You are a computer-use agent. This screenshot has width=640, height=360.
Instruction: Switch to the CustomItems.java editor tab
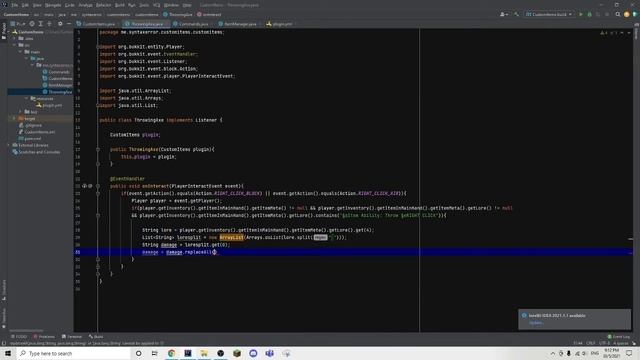pyautogui.click(x=98, y=24)
